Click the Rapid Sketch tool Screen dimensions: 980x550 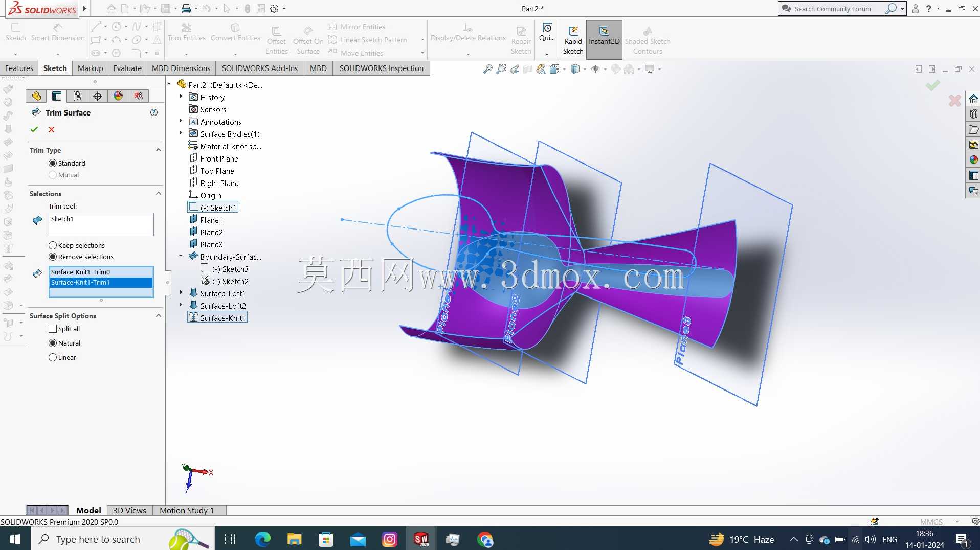point(573,40)
